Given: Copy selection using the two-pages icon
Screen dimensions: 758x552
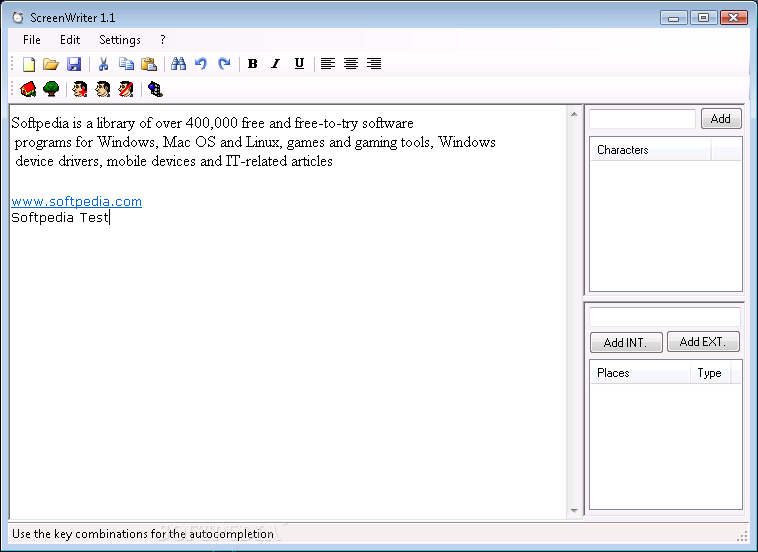Looking at the screenshot, I should click(x=127, y=64).
